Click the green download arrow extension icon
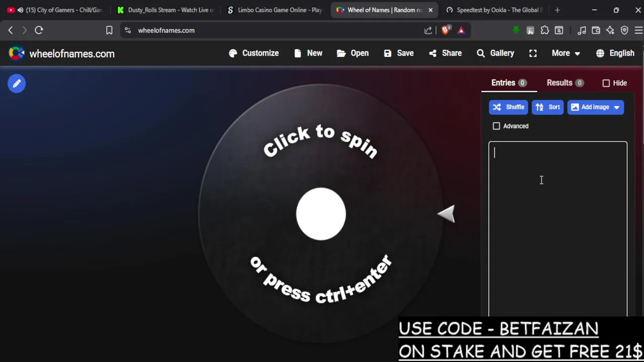644x362 pixels. pyautogui.click(x=516, y=30)
